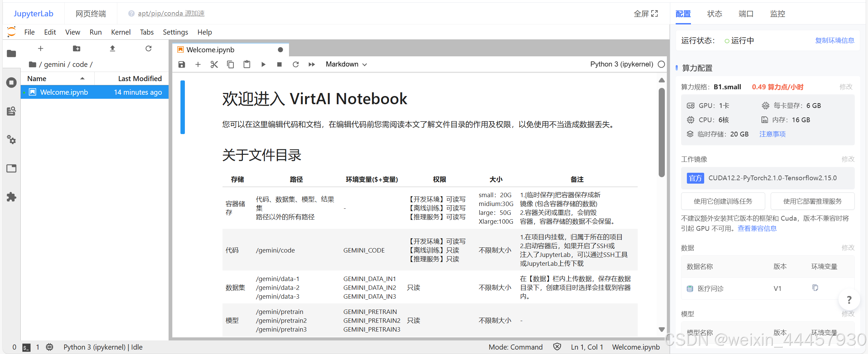Click the upload files icon
The width and height of the screenshot is (868, 354).
pyautogui.click(x=113, y=49)
